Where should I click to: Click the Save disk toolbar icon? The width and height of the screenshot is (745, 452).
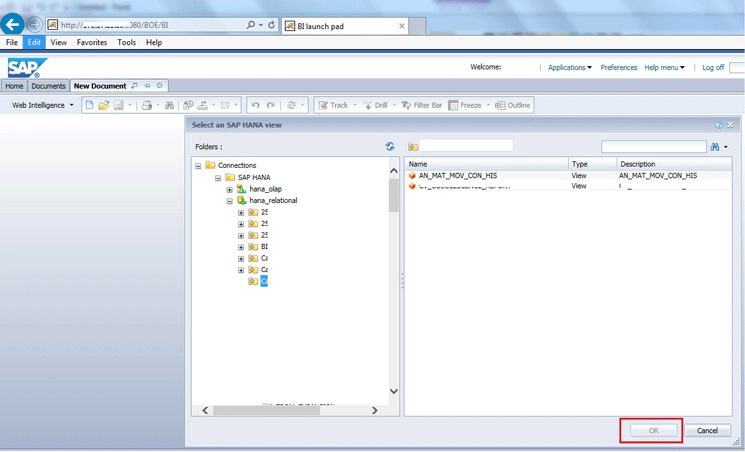[118, 105]
